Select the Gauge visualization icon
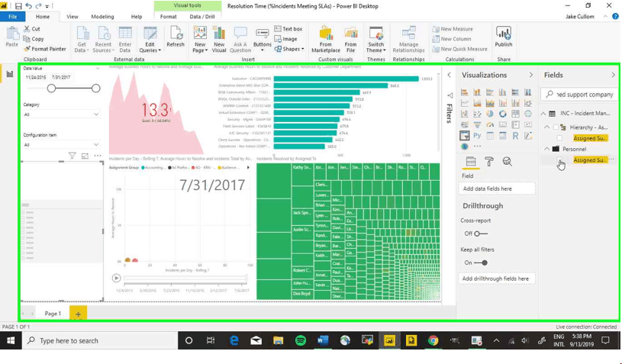622x364 pixels. point(489,125)
